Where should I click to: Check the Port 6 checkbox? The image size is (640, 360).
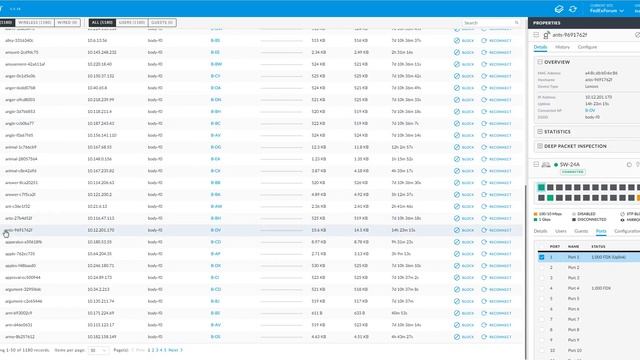pos(542,309)
